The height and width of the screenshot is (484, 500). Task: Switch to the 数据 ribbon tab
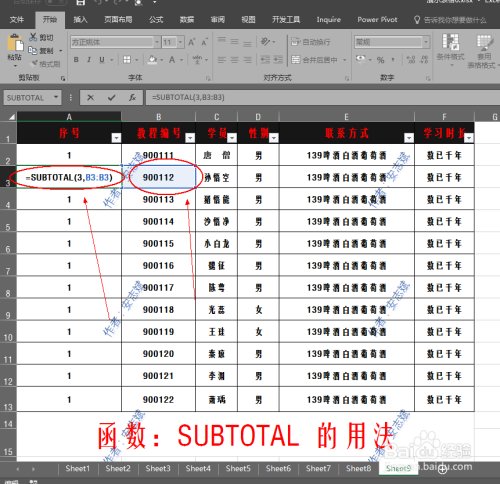pyautogui.click(x=187, y=20)
